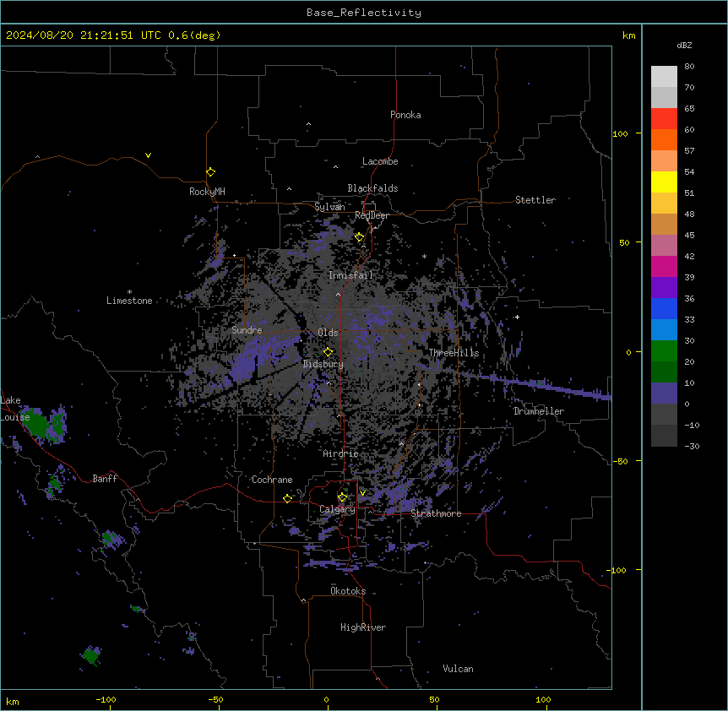Image resolution: width=728 pixels, height=711 pixels.
Task: Click the yellow V marker northwest of RockyMH
Action: 148,155
